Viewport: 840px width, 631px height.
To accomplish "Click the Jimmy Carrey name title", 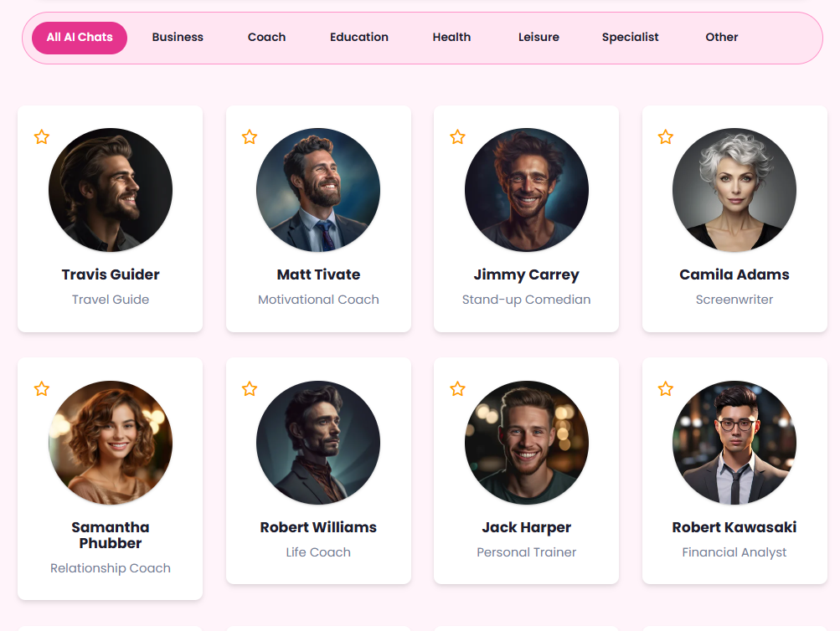I will point(526,274).
